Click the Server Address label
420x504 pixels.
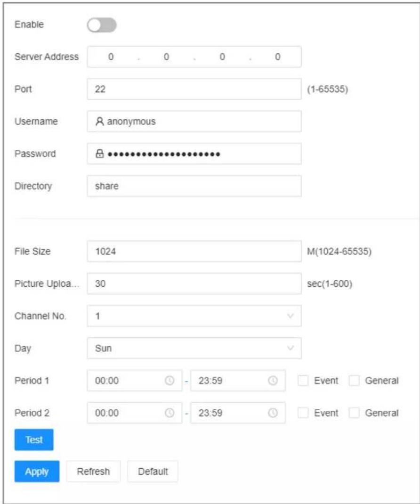(x=47, y=57)
